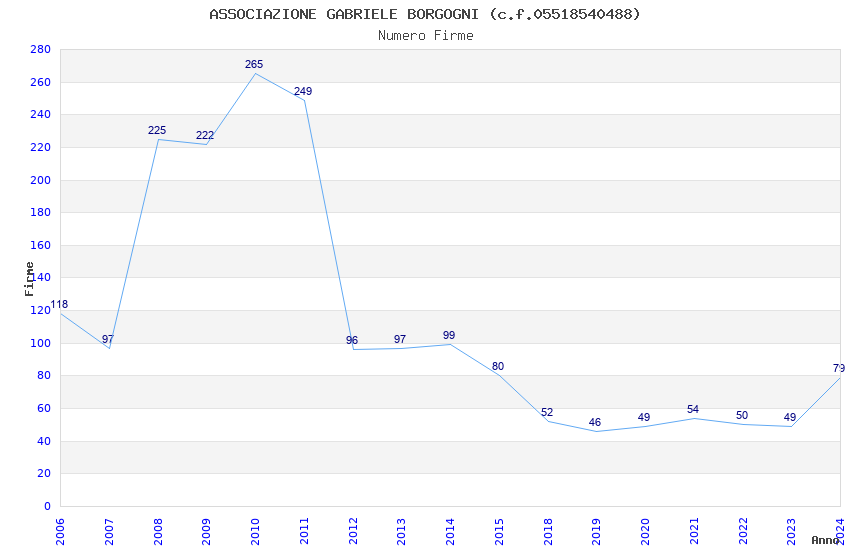Click the 2019 year axis label

pos(596,532)
